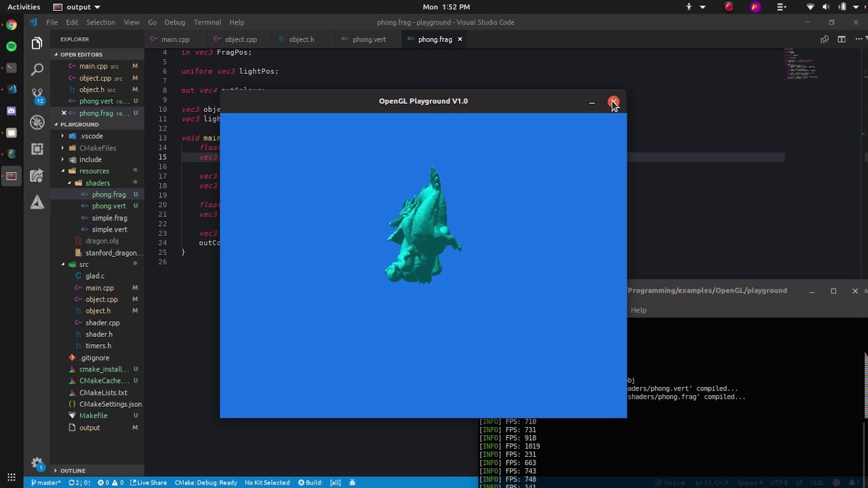Open CMakeLists.txt in the file tree

coord(103,392)
